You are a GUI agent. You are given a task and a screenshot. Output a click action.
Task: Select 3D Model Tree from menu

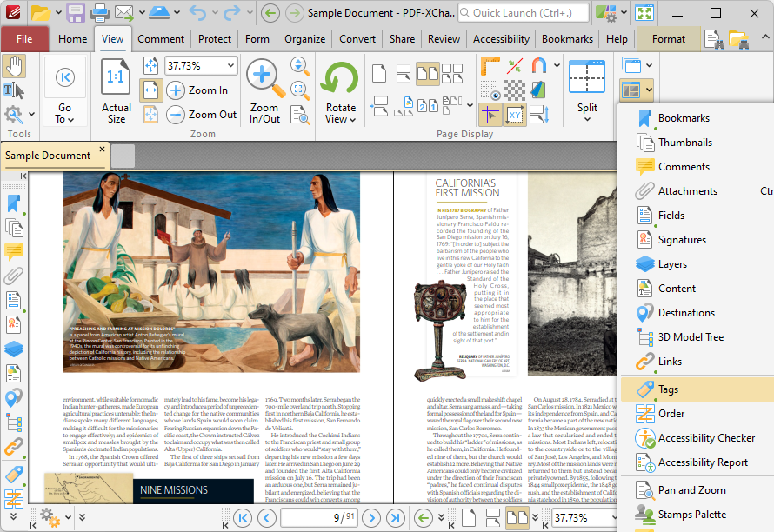point(691,337)
